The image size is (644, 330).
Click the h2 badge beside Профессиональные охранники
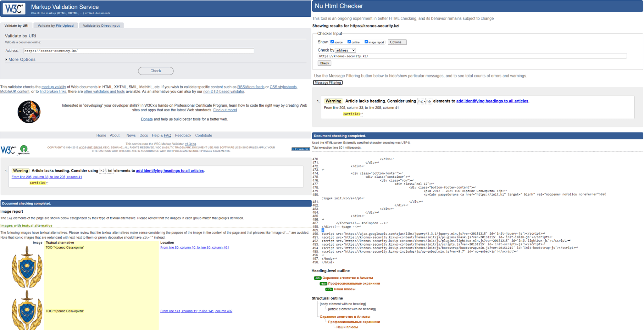pyautogui.click(x=323, y=284)
